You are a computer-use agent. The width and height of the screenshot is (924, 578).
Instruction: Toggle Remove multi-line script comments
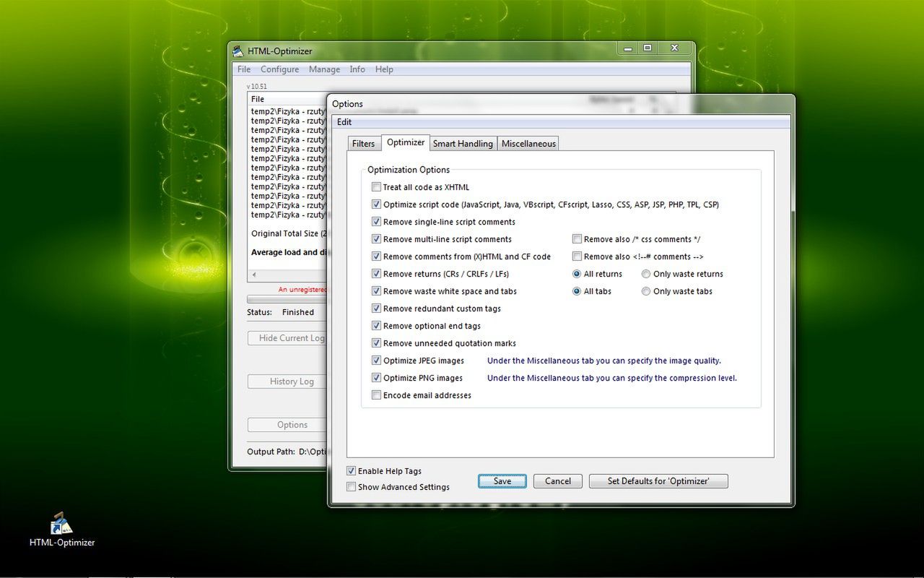[376, 239]
